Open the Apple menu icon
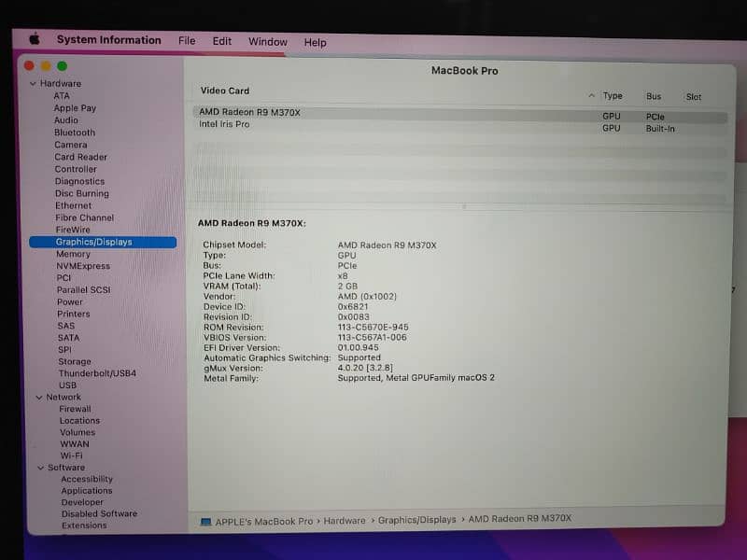This screenshot has height=560, width=747. pyautogui.click(x=35, y=40)
